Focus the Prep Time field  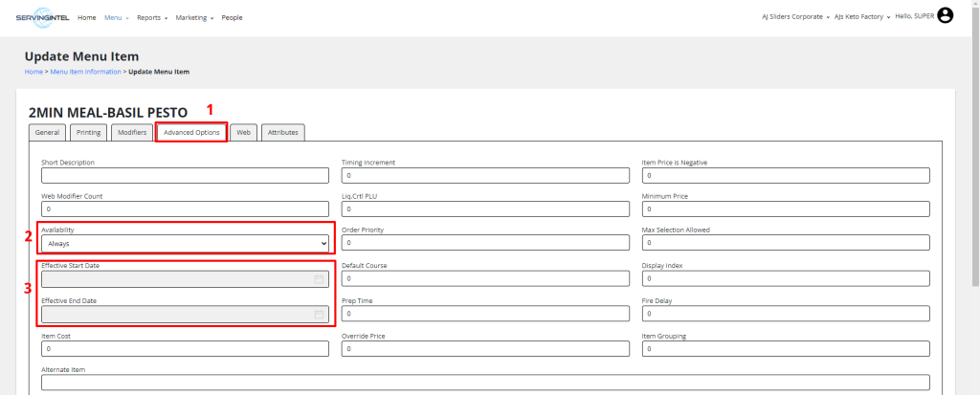[485, 314]
